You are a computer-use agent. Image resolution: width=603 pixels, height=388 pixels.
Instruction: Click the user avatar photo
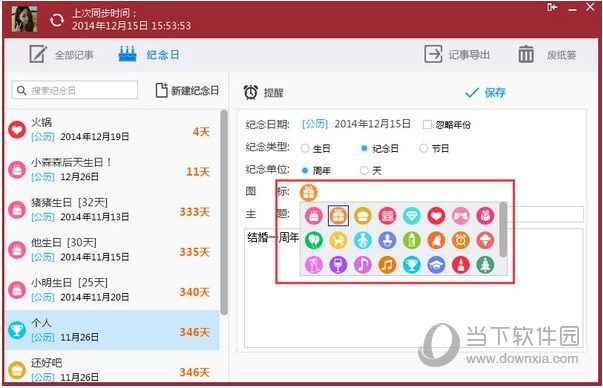point(25,19)
